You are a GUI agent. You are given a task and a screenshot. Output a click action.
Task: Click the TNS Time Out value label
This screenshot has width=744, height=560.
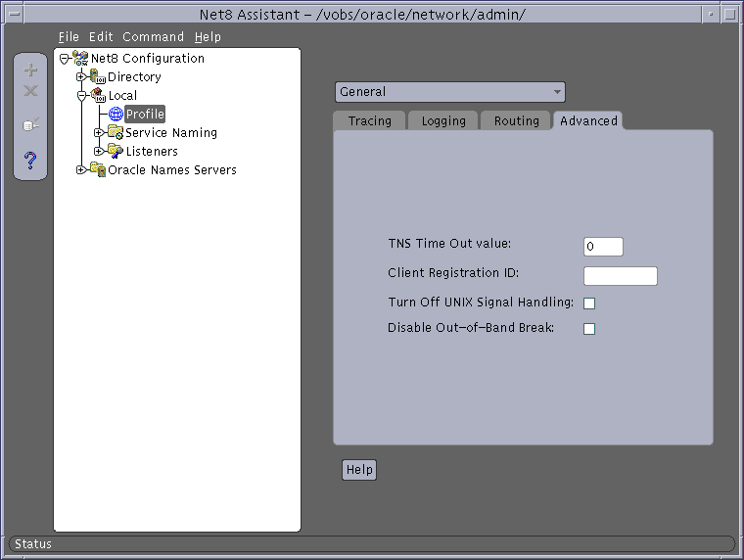pyautogui.click(x=449, y=244)
